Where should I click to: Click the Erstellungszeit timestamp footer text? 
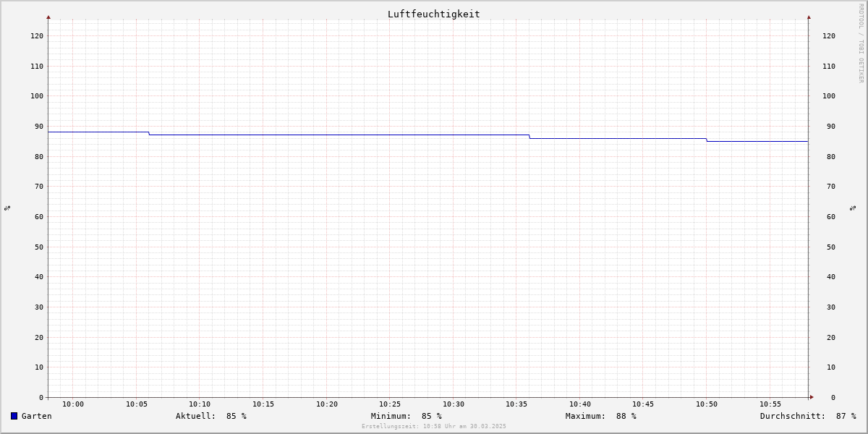[x=434, y=427]
